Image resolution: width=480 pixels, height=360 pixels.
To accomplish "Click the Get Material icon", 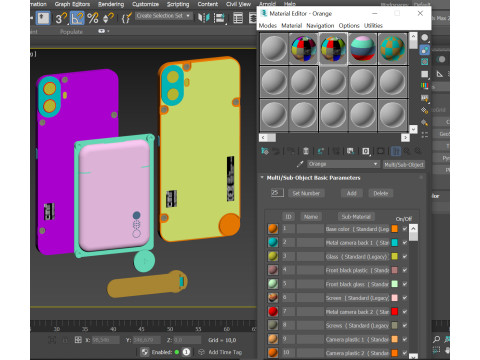I will [x=265, y=151].
